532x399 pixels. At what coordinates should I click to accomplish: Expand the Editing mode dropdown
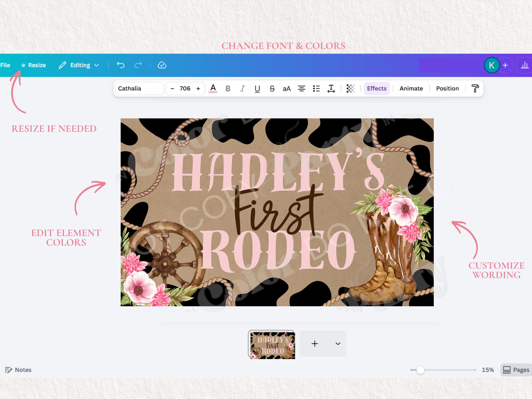click(x=79, y=65)
